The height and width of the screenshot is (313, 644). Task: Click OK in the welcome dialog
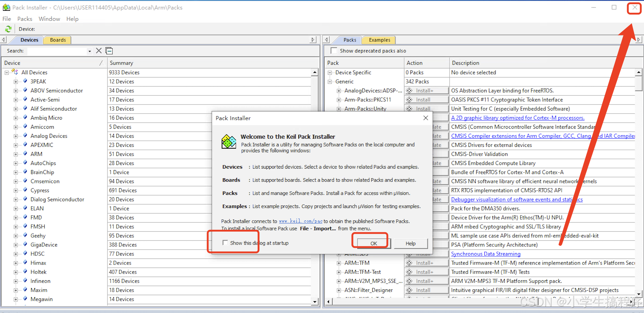(374, 243)
